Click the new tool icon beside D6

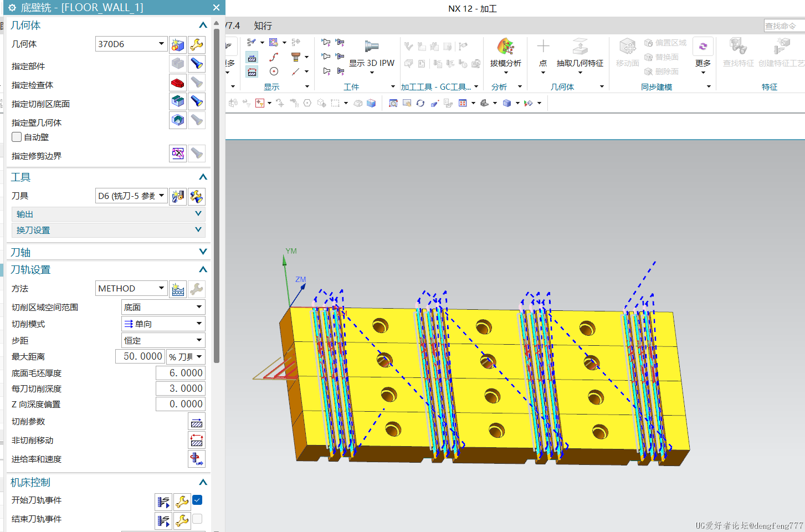coord(178,196)
